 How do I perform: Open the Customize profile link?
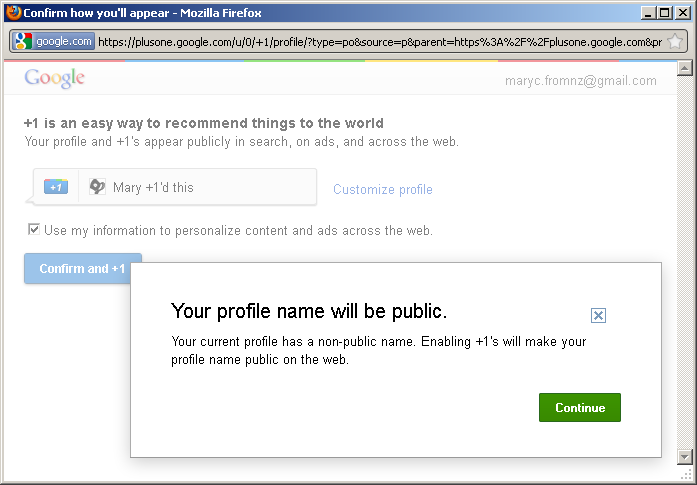[383, 189]
